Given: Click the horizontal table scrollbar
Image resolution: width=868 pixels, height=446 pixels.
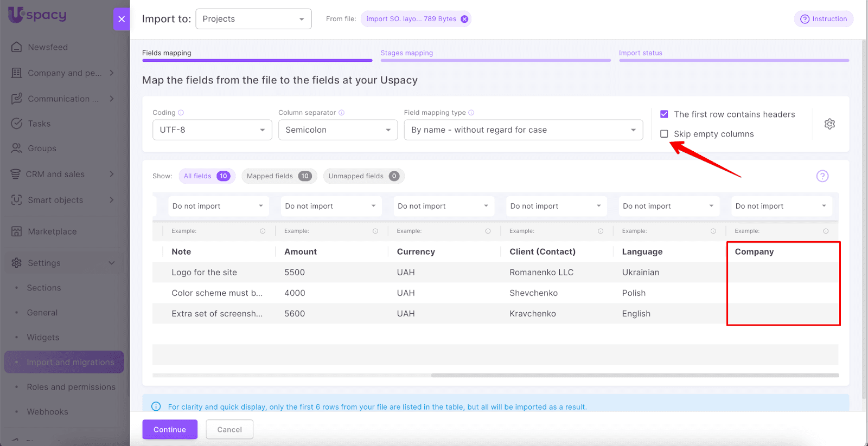Looking at the screenshot, I should pos(635,375).
